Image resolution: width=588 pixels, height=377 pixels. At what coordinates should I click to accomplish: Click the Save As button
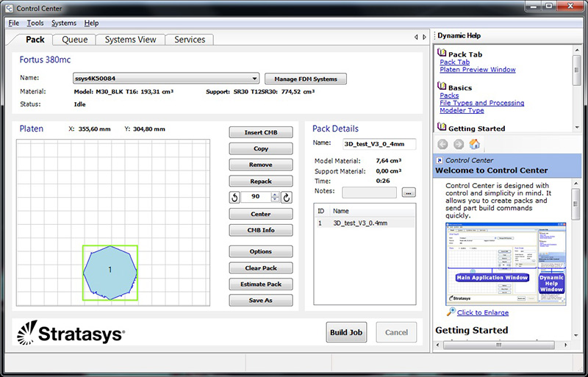261,300
